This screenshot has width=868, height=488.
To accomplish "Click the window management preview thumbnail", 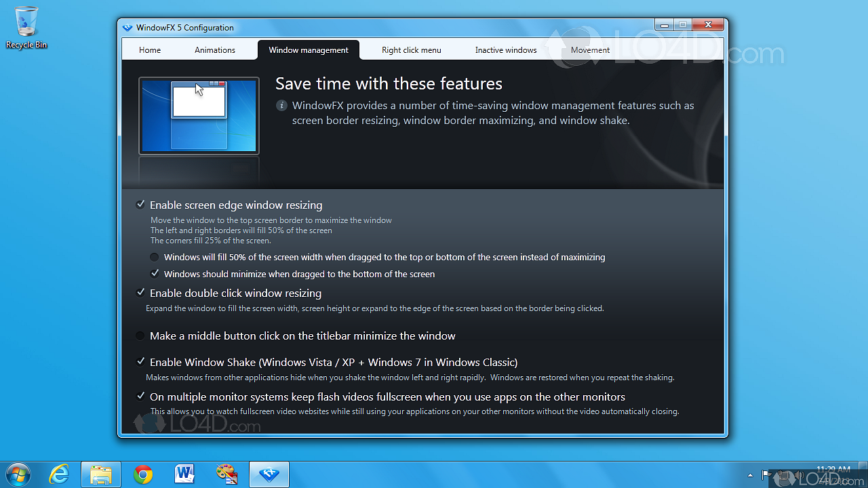I will (x=199, y=116).
